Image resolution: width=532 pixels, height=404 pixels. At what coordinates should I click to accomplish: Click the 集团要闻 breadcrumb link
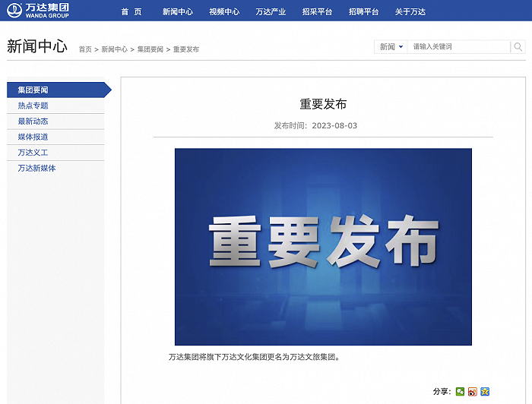[x=150, y=49]
